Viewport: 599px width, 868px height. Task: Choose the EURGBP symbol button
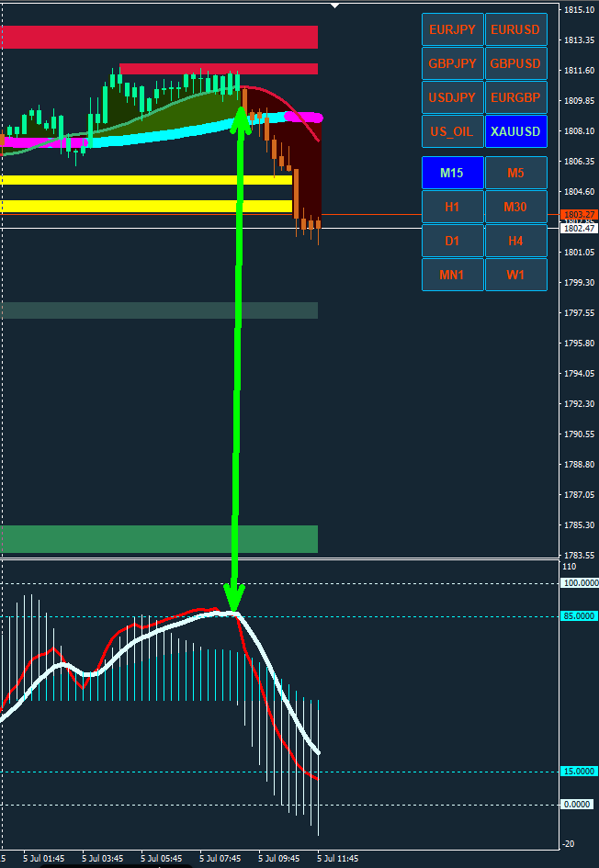(x=516, y=97)
